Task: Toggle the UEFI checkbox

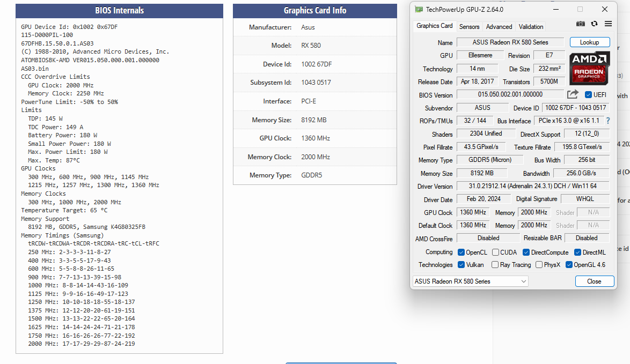Action: pos(588,95)
